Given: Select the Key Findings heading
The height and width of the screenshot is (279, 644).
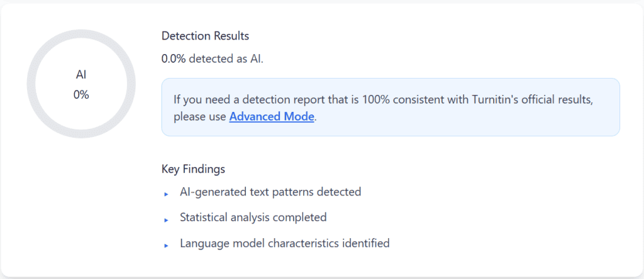Looking at the screenshot, I should [x=193, y=169].
